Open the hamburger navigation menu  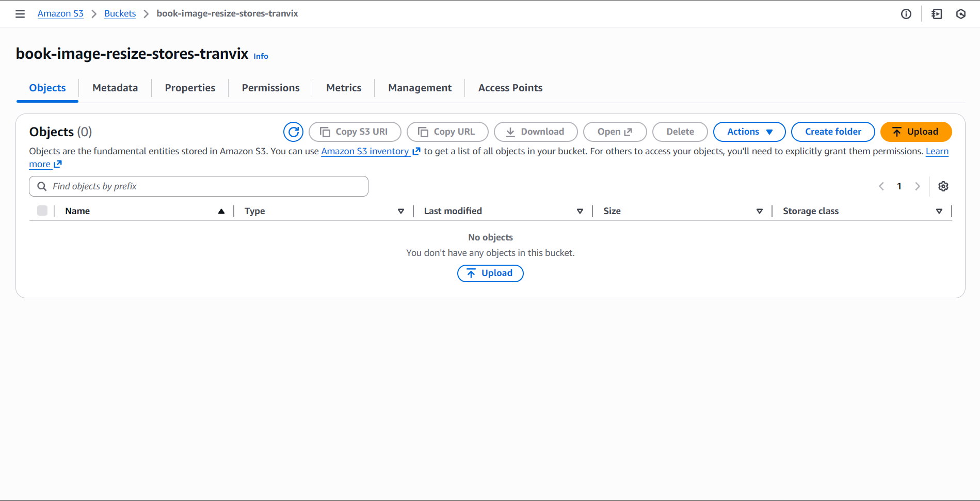coord(20,14)
